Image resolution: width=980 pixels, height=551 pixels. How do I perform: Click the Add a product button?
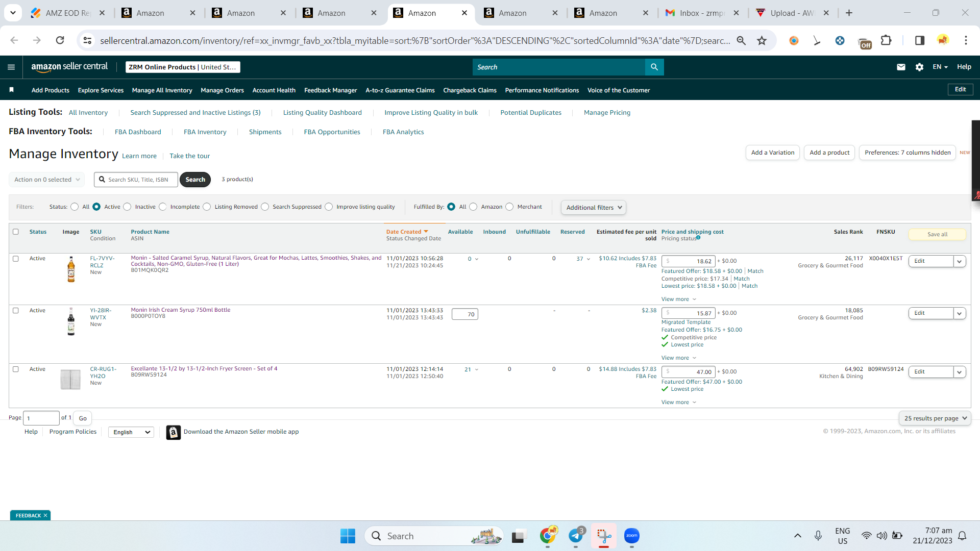pos(829,153)
